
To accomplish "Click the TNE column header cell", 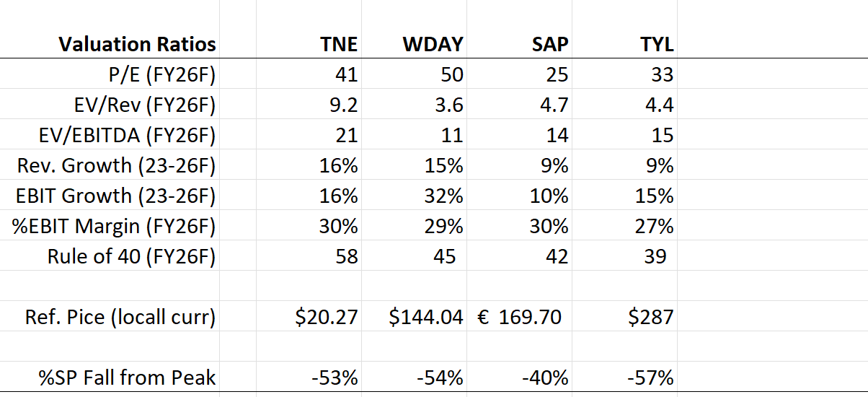I will pyautogui.click(x=338, y=44).
